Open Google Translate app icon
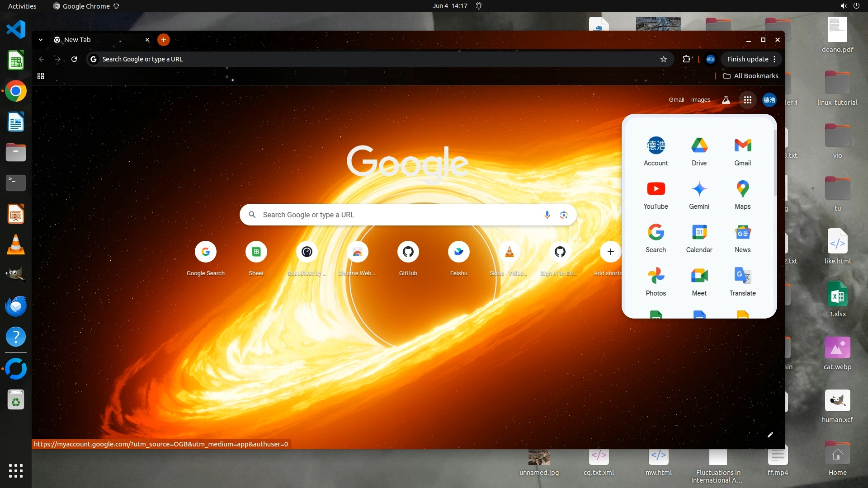This screenshot has width=868, height=488. pos(742,281)
